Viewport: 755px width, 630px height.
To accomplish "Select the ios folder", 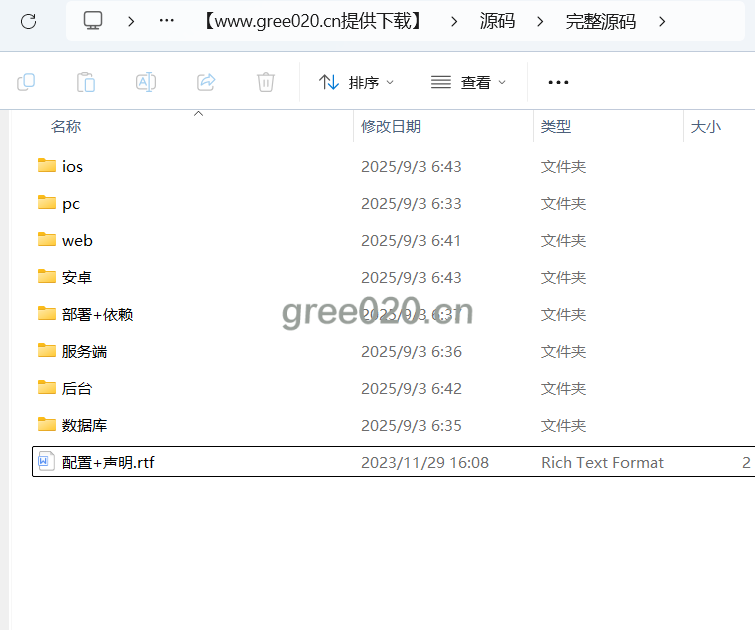I will click(72, 167).
